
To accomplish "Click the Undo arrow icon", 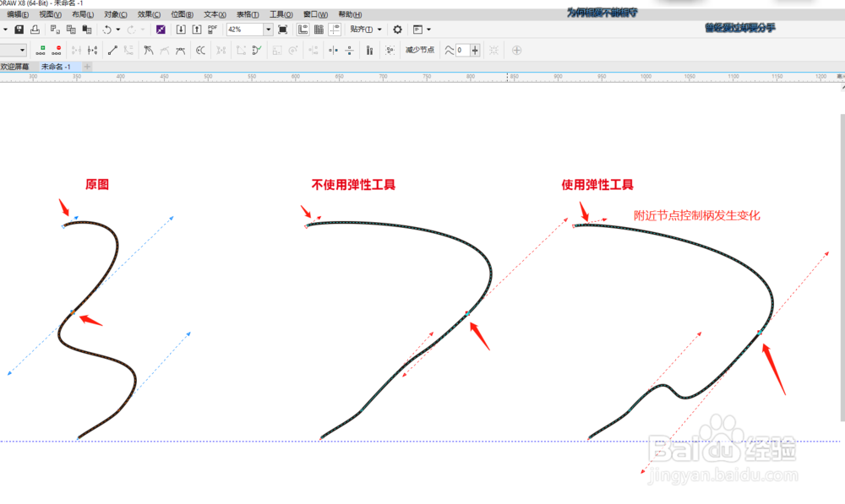I will pyautogui.click(x=107, y=30).
